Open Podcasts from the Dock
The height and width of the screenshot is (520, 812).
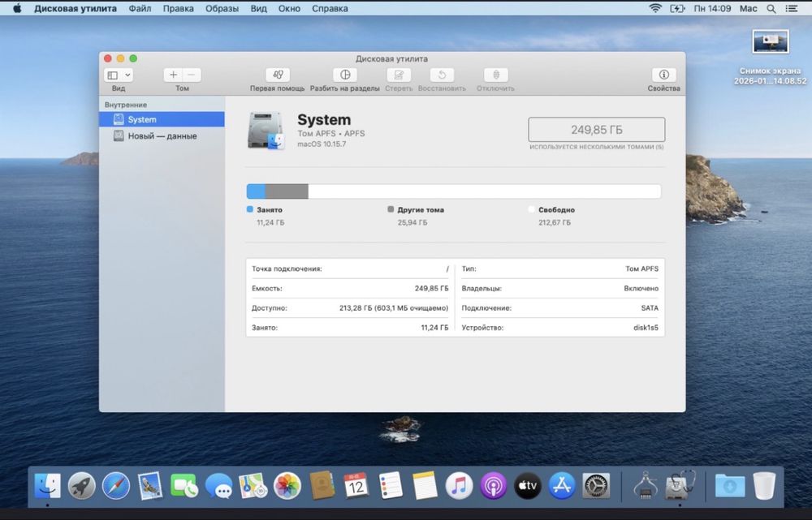(493, 486)
